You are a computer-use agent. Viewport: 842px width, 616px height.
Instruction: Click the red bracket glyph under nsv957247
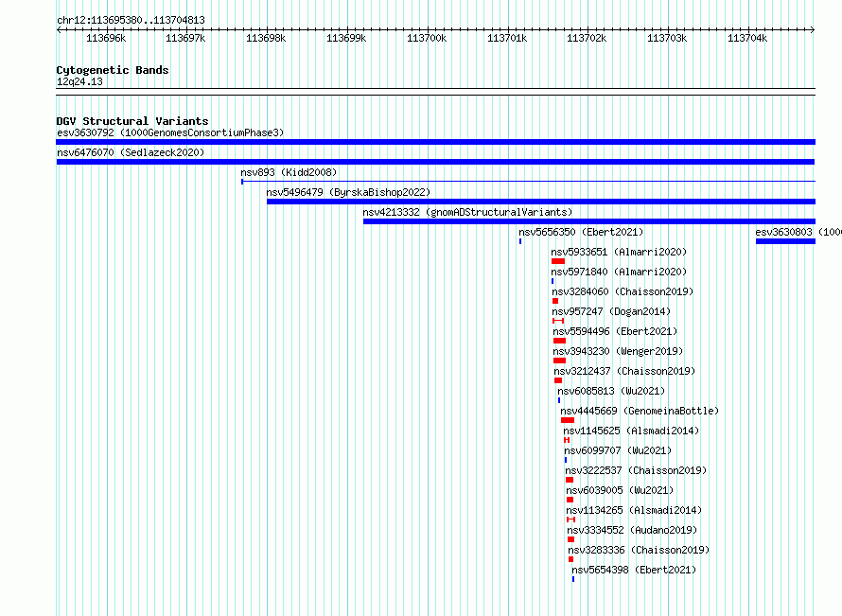click(x=558, y=321)
